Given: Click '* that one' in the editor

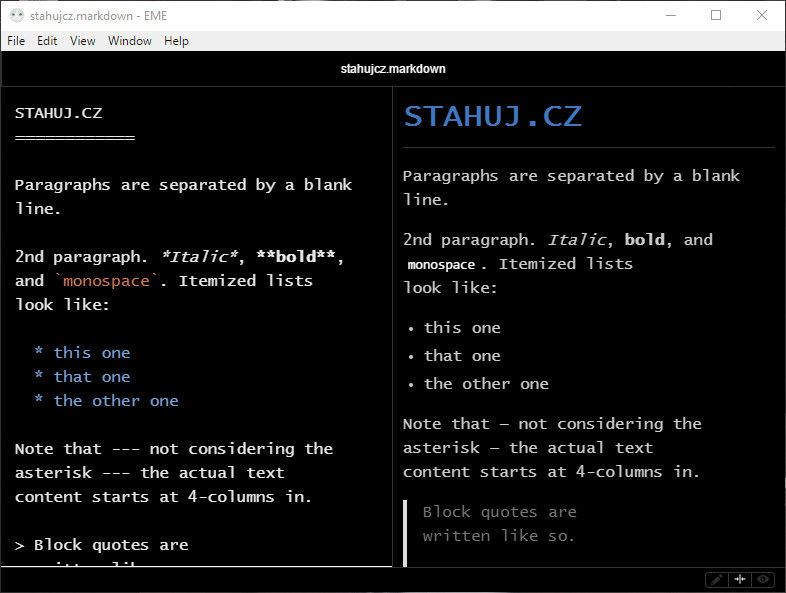Looking at the screenshot, I should tap(82, 376).
